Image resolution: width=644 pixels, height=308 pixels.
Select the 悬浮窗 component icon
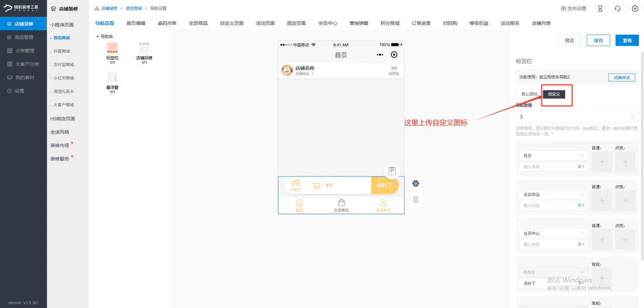(x=112, y=77)
